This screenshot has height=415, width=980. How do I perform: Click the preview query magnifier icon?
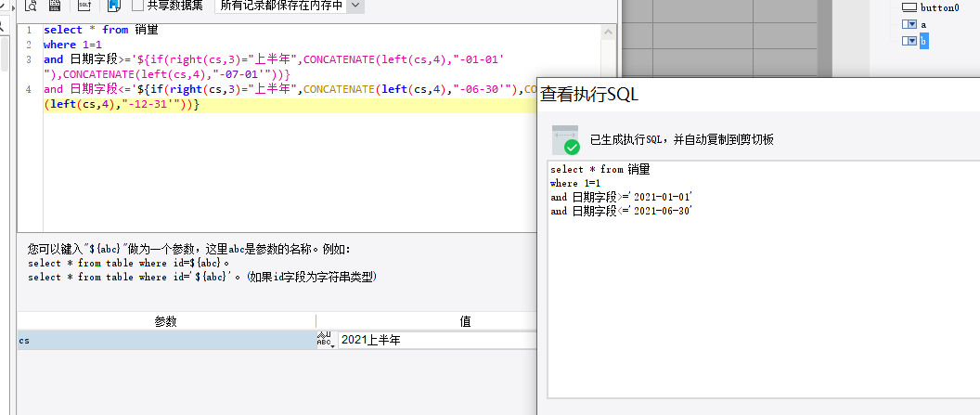[x=31, y=6]
